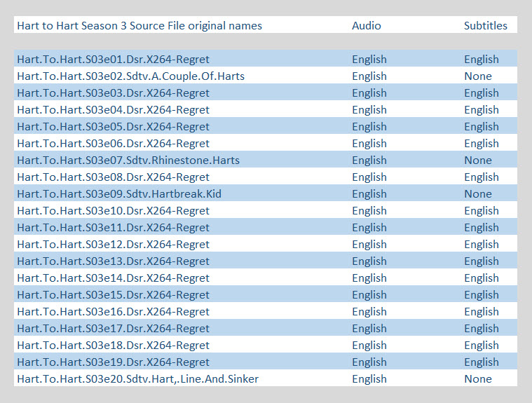Image resolution: width=532 pixels, height=403 pixels.
Task: Select file name Hart.To.Hart.S03e19.Dsr.X264-Regret
Action: point(114,362)
